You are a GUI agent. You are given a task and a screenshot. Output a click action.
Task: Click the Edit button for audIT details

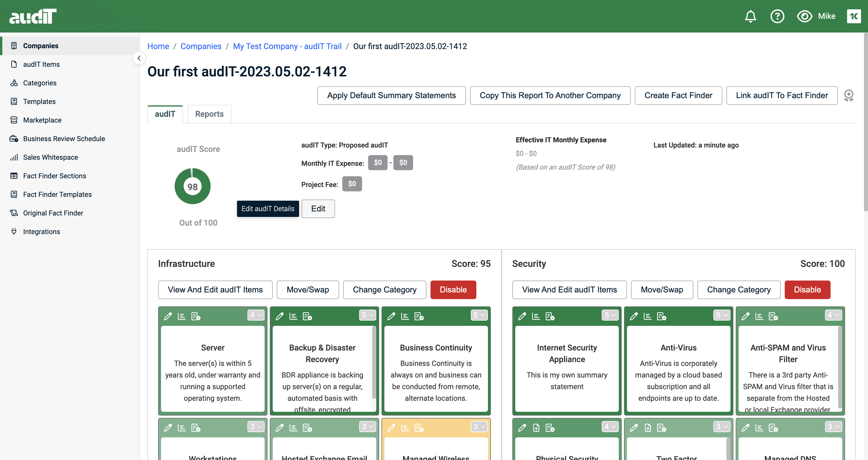pyautogui.click(x=318, y=209)
